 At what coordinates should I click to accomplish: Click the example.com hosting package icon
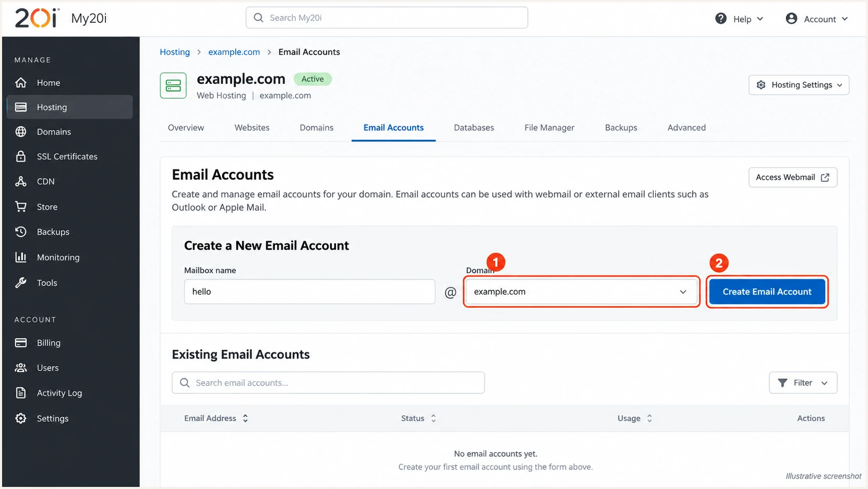pyautogui.click(x=173, y=86)
